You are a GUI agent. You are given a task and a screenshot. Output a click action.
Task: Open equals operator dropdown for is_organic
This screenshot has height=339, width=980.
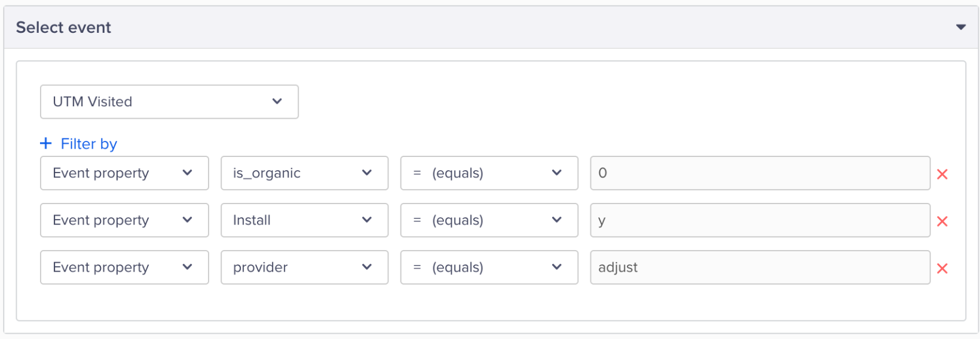pyautogui.click(x=489, y=173)
